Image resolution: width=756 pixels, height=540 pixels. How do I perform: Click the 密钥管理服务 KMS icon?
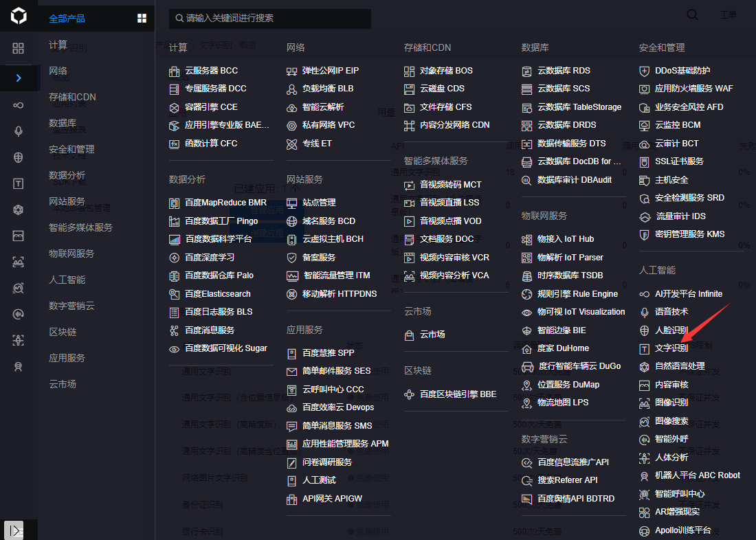[644, 235]
